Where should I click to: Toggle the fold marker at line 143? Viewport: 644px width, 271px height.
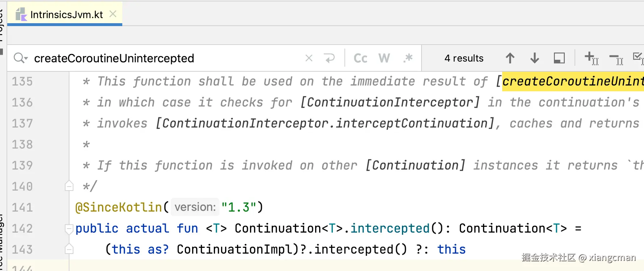click(69, 249)
